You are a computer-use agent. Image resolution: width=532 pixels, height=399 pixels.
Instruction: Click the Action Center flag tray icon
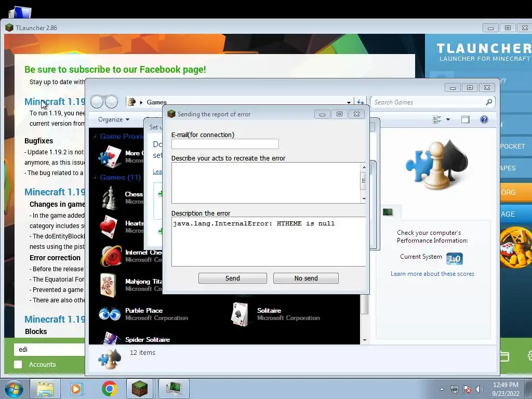pos(467,389)
